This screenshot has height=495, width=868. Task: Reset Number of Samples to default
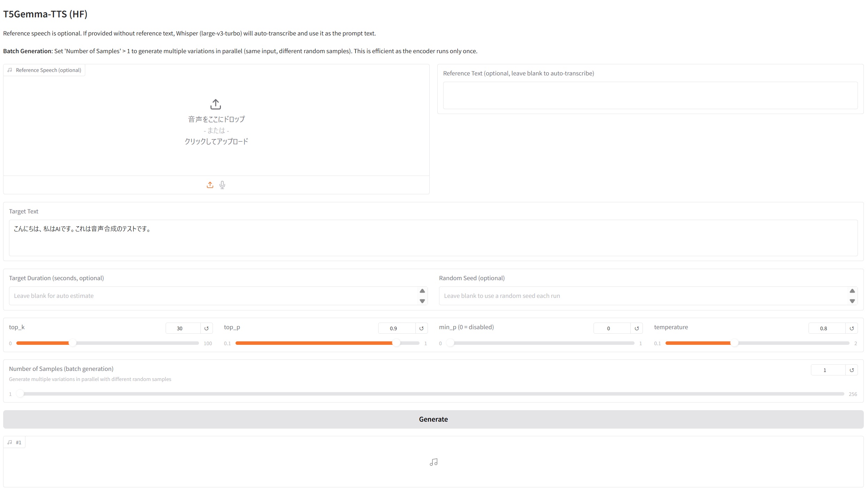click(851, 370)
